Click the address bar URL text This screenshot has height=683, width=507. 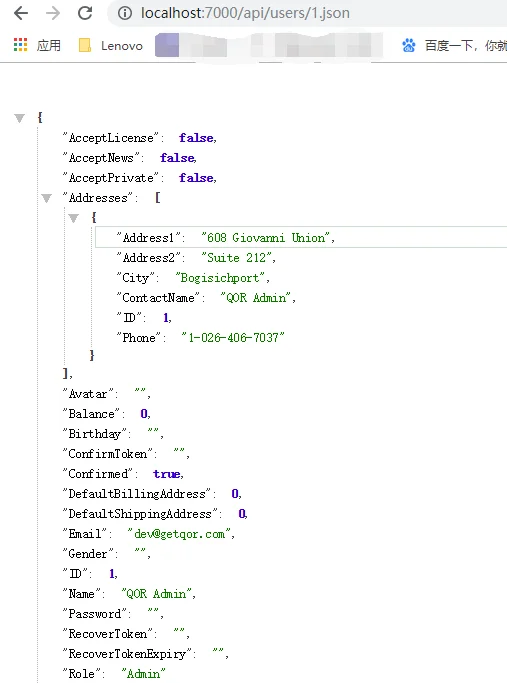tap(245, 13)
